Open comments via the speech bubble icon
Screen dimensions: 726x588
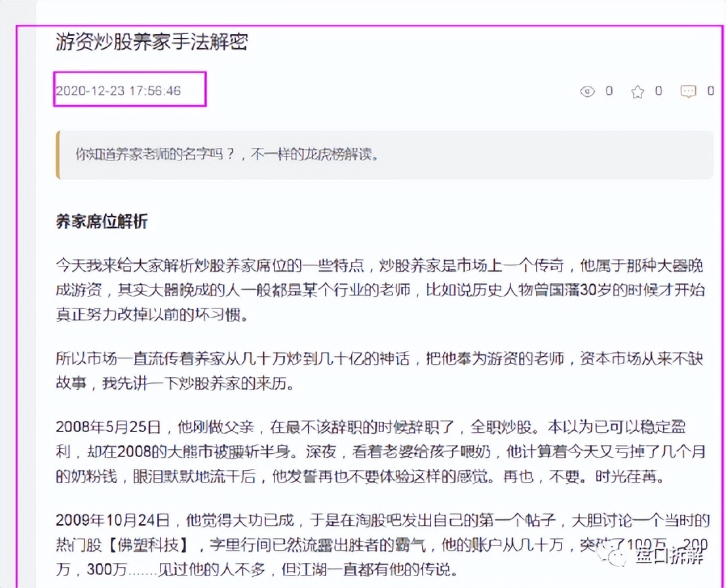689,92
